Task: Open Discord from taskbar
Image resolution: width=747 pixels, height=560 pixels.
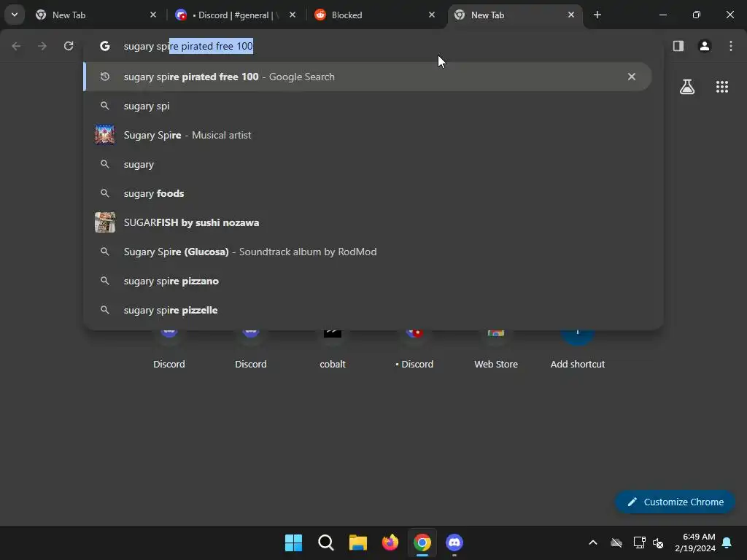Action: [x=454, y=542]
